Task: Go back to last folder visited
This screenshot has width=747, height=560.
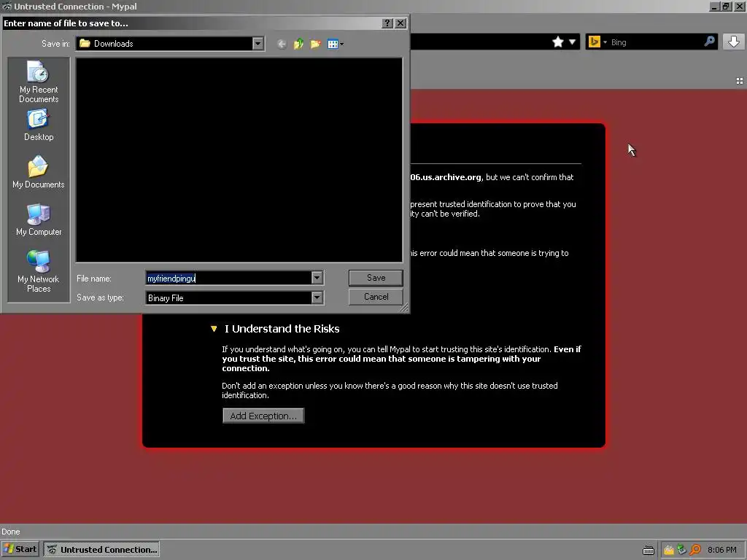Action: [282, 44]
